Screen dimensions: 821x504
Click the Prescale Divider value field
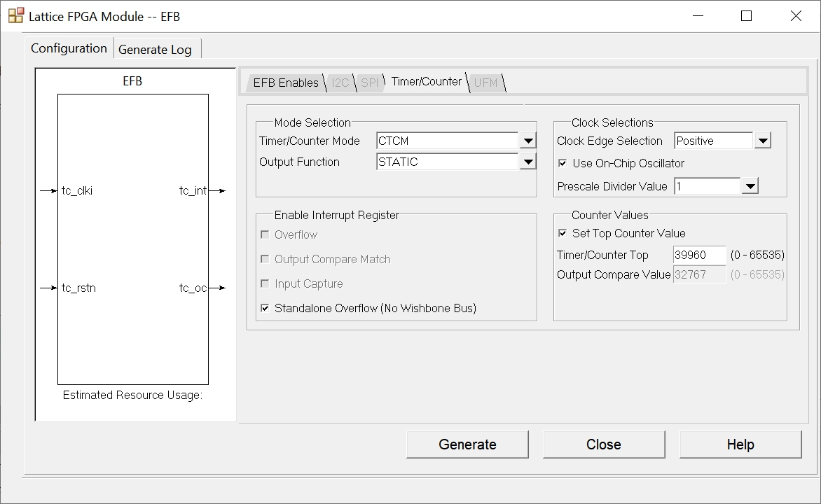coord(708,186)
